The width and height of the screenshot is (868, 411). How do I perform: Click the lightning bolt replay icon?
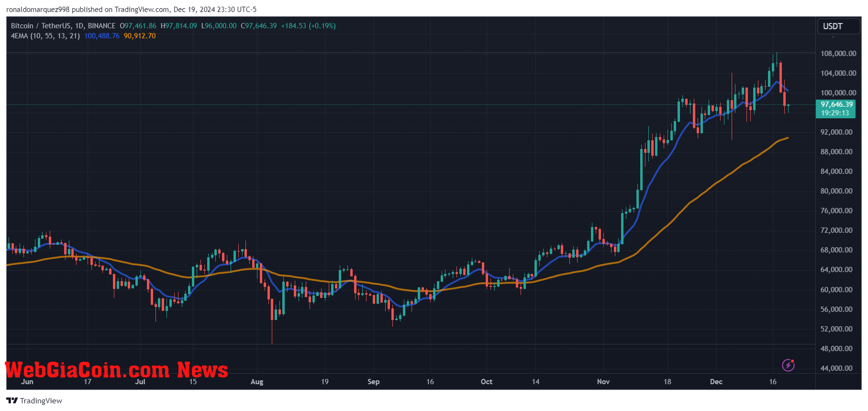788,365
